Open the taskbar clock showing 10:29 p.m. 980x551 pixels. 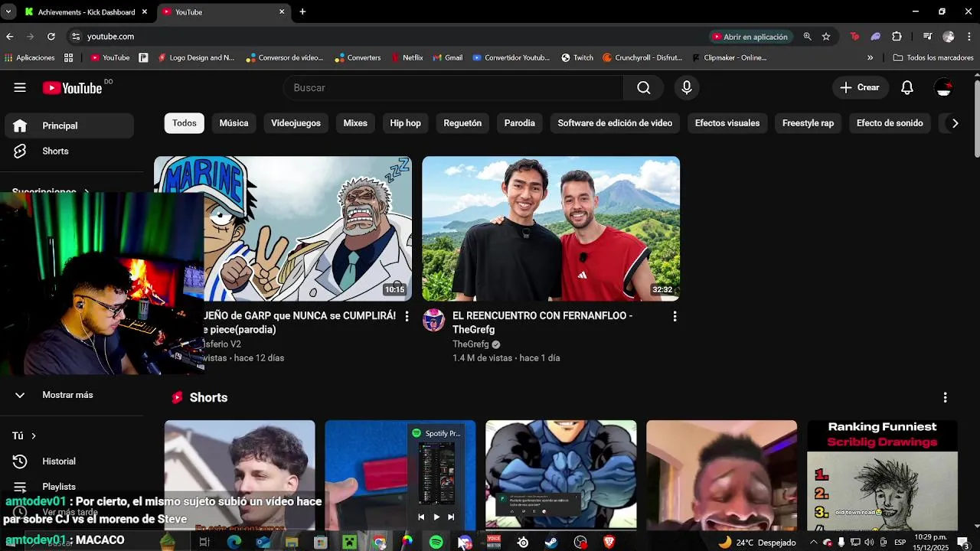[x=930, y=542]
